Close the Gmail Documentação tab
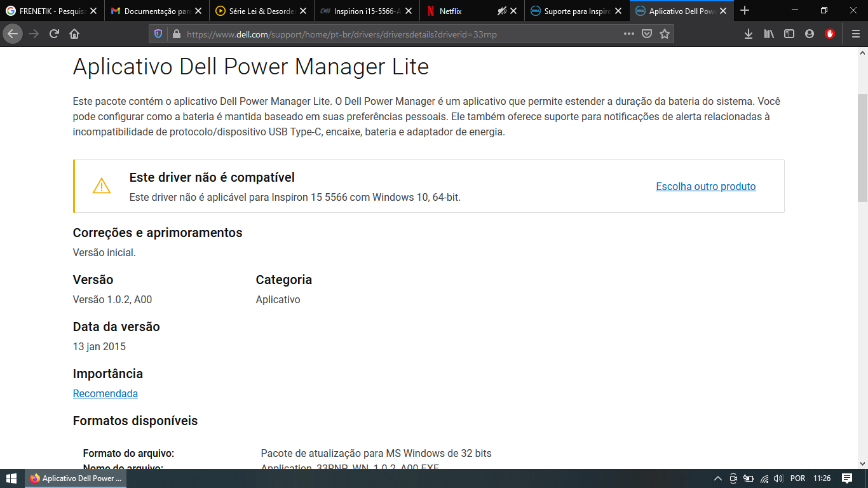868x488 pixels. (x=198, y=11)
